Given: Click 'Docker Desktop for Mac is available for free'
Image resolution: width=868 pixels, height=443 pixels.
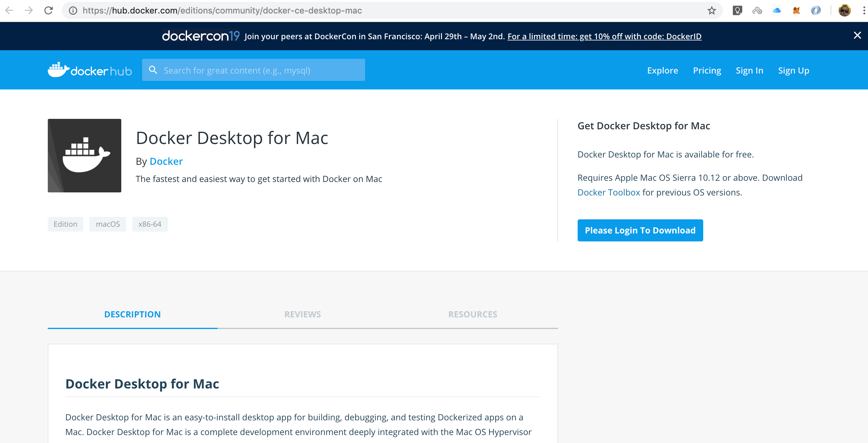Looking at the screenshot, I should pos(666,154).
